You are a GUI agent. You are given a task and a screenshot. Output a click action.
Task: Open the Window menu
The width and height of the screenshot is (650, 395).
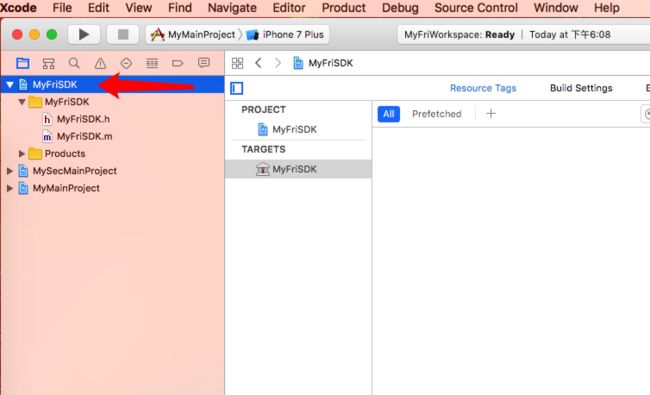[555, 8]
